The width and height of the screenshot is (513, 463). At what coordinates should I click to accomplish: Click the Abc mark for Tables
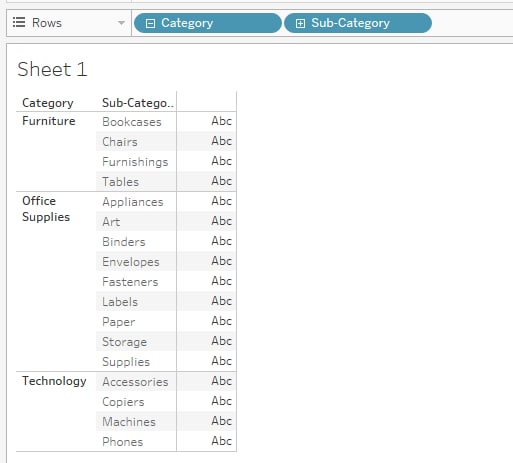click(221, 181)
